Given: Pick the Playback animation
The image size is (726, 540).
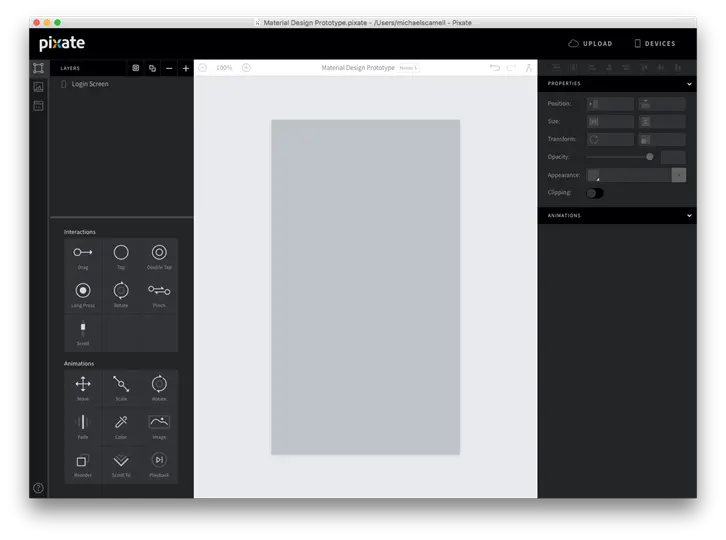Looking at the screenshot, I should [x=159, y=465].
